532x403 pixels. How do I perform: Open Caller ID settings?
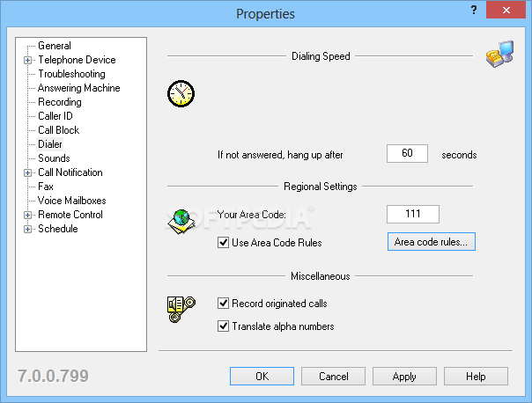coord(55,116)
